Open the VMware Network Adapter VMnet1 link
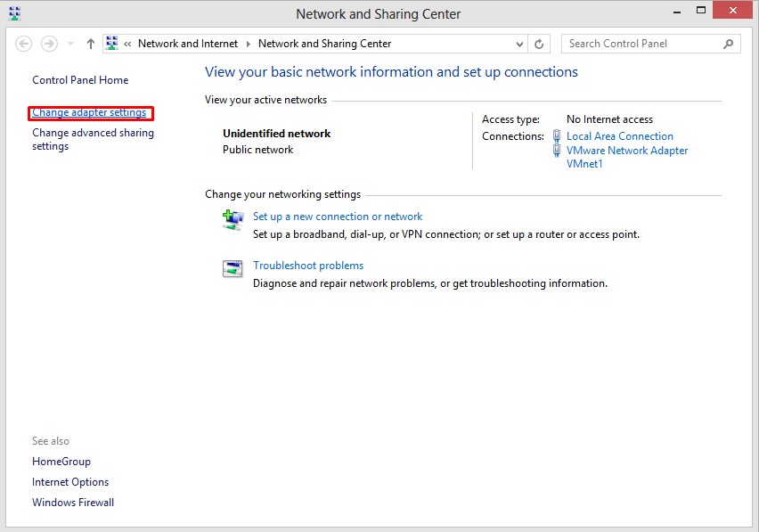This screenshot has width=759, height=532. 627,157
